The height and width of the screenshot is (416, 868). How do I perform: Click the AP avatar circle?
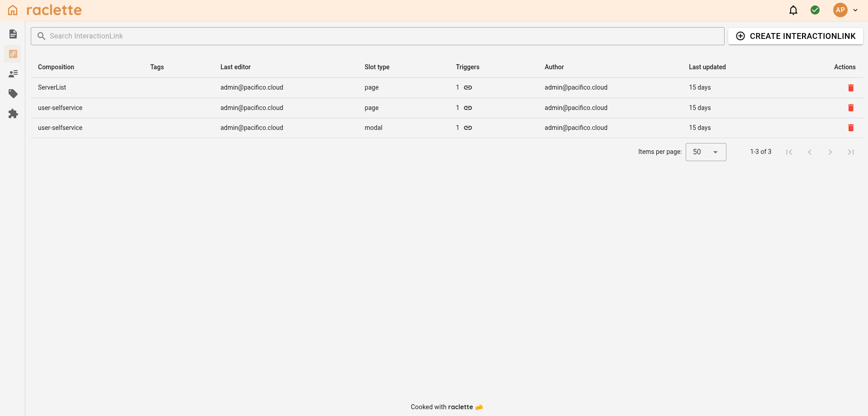(841, 10)
